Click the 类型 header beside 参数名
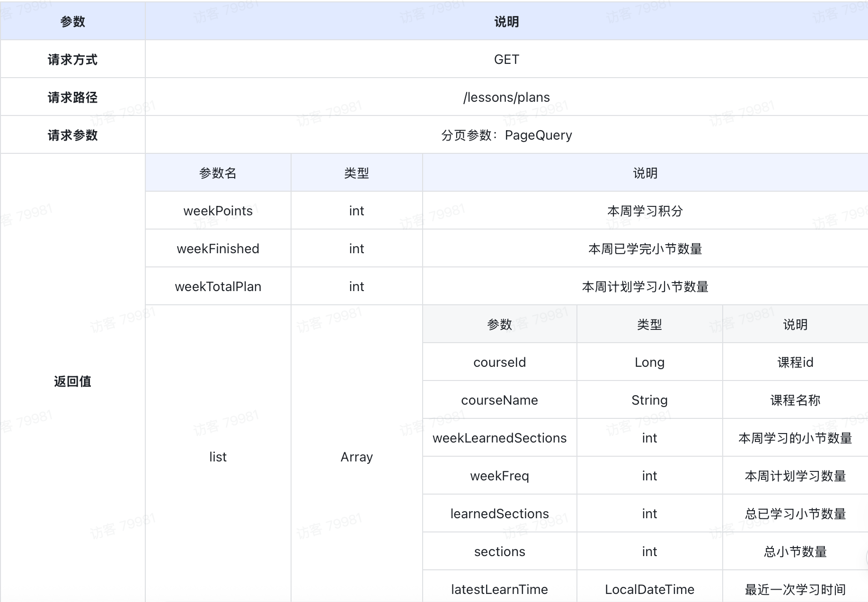 [356, 173]
